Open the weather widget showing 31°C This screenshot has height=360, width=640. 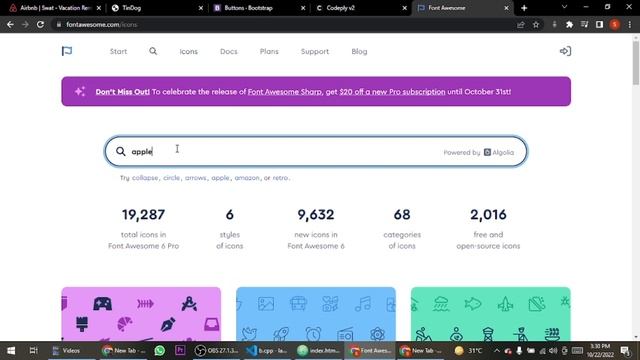click(x=468, y=351)
